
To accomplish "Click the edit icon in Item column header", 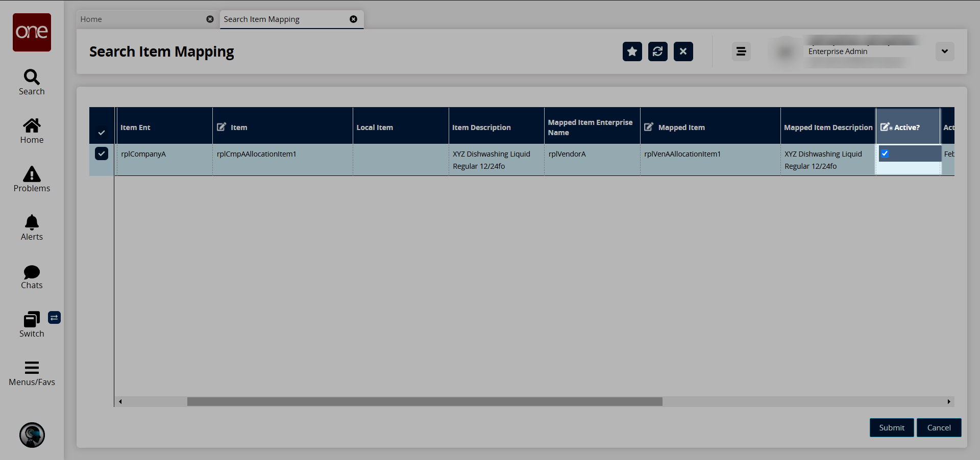I will pos(222,127).
